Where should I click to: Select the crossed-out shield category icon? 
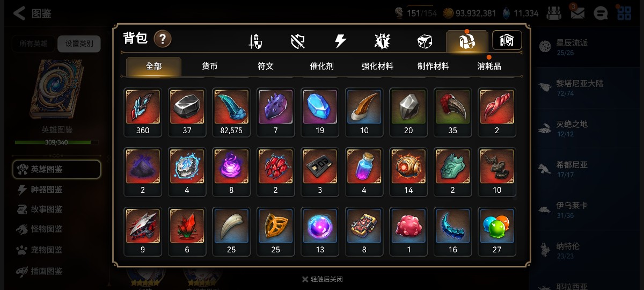click(x=298, y=41)
